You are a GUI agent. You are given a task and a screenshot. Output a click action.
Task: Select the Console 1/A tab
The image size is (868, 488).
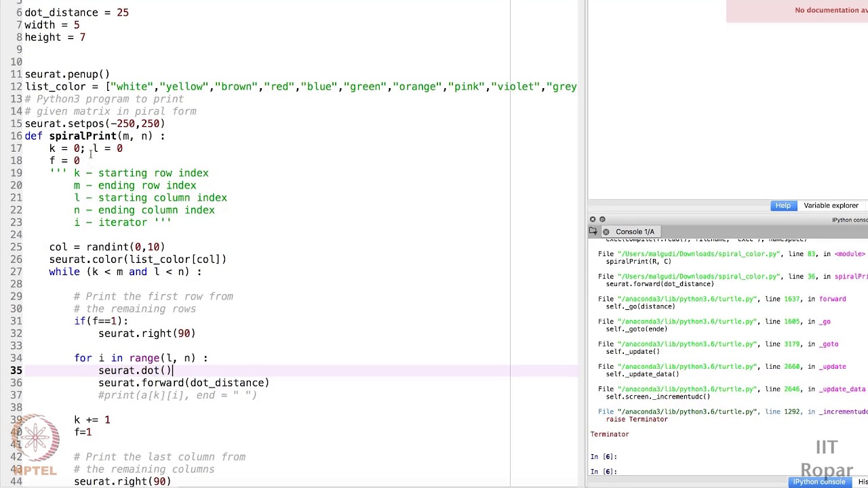point(635,232)
